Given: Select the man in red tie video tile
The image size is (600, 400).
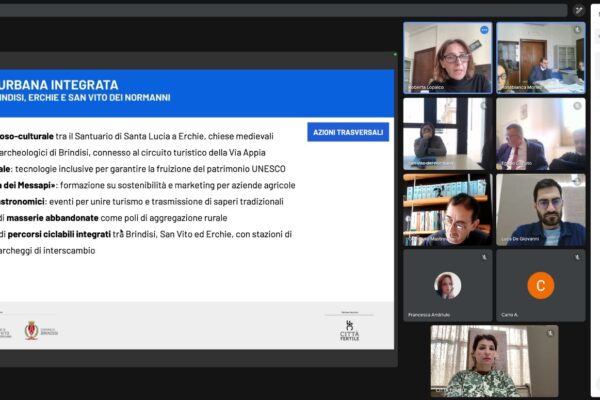Looking at the screenshot, I should click(541, 134).
